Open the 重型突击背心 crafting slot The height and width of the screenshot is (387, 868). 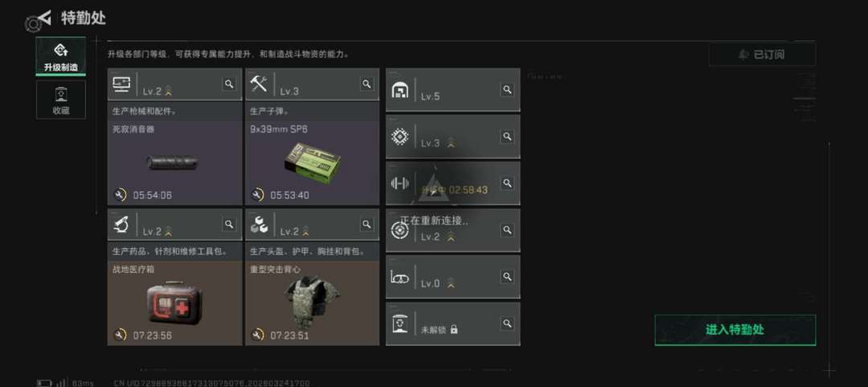[x=312, y=303]
